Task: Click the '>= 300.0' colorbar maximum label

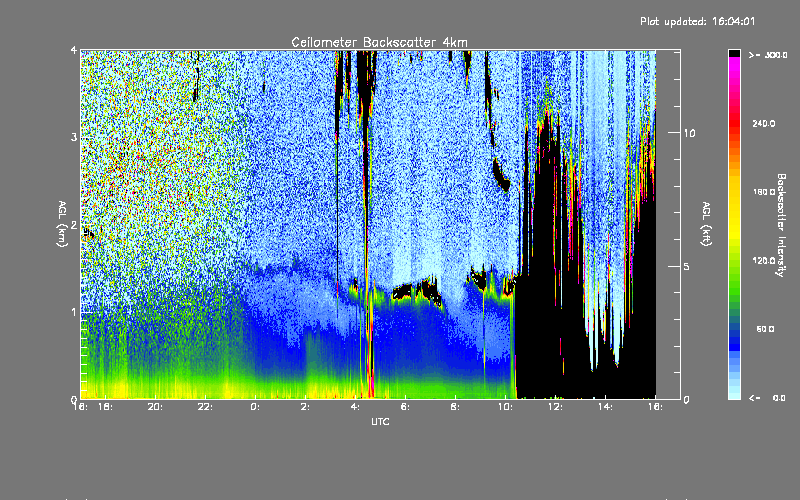Action: tap(768, 55)
